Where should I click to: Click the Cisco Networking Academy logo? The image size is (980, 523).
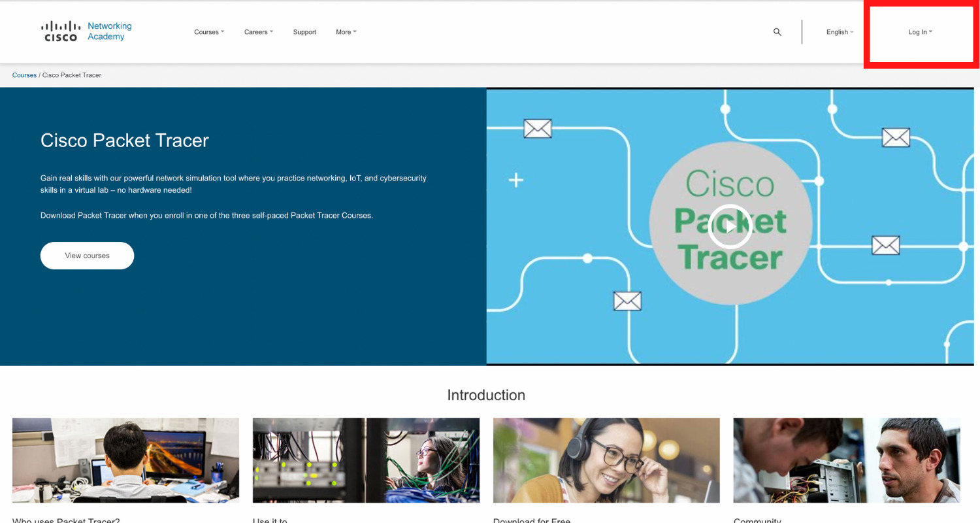click(x=86, y=31)
